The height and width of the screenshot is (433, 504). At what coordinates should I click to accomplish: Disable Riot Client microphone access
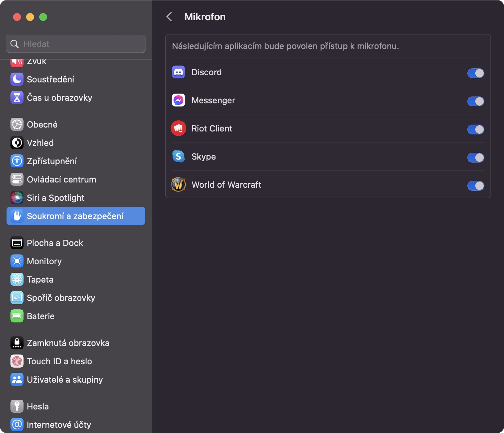[476, 130]
